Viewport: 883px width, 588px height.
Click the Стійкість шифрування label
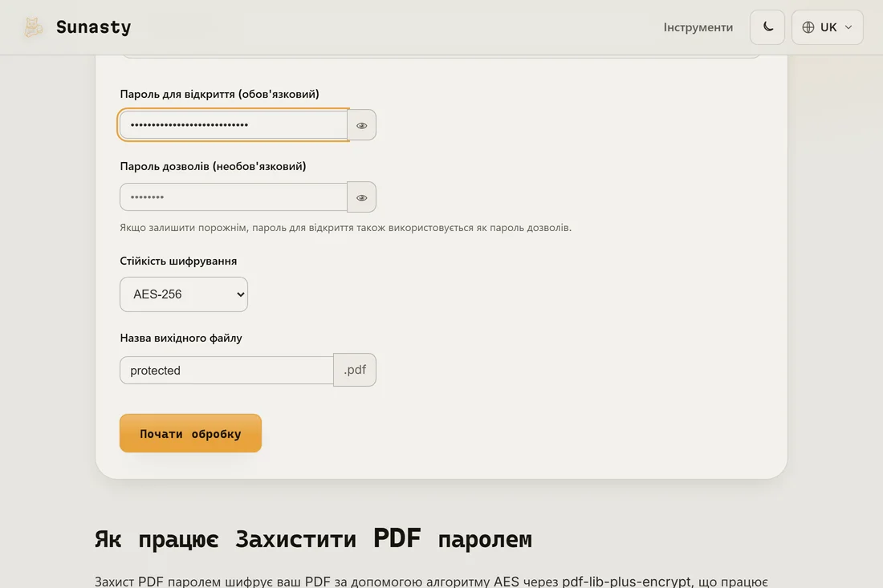tap(178, 261)
